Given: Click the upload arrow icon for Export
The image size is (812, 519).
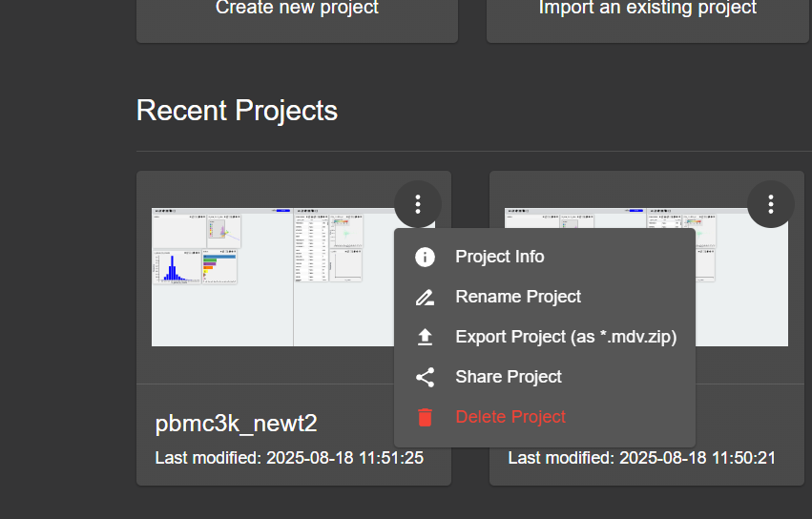Looking at the screenshot, I should 426,337.
